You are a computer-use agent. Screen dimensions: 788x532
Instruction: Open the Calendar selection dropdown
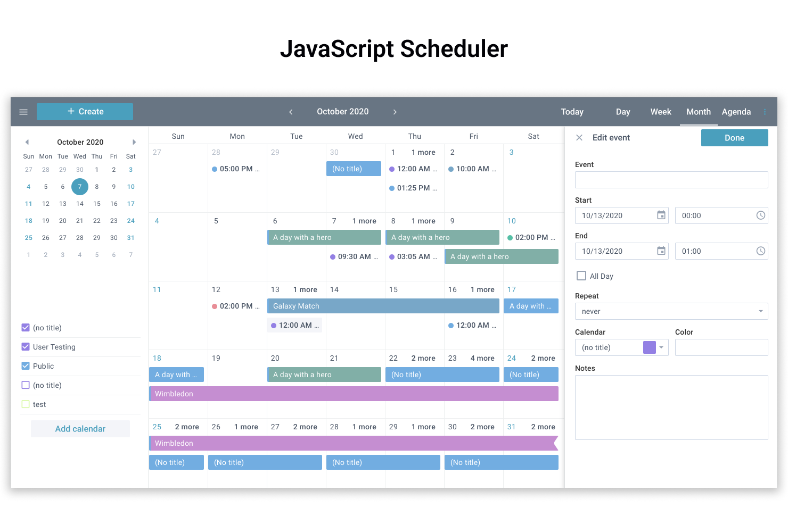tap(661, 347)
